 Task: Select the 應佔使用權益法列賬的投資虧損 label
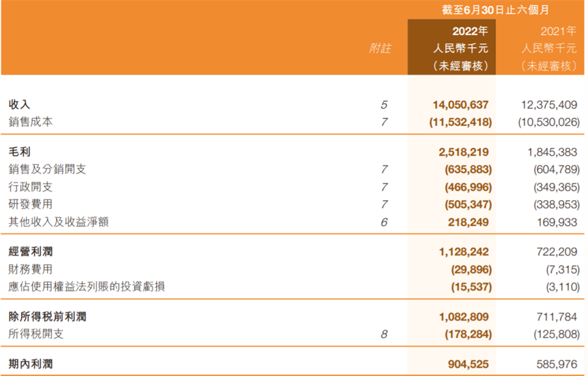point(87,286)
